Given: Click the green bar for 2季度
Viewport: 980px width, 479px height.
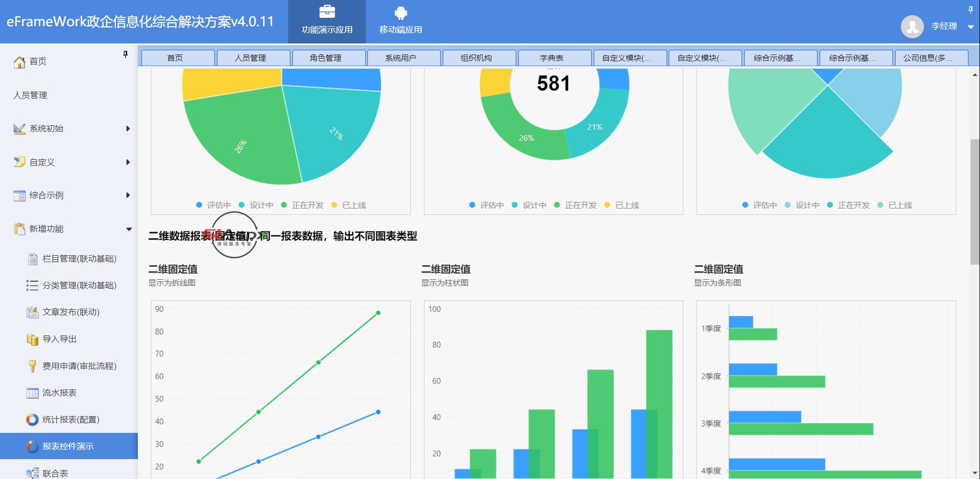Looking at the screenshot, I should [777, 382].
